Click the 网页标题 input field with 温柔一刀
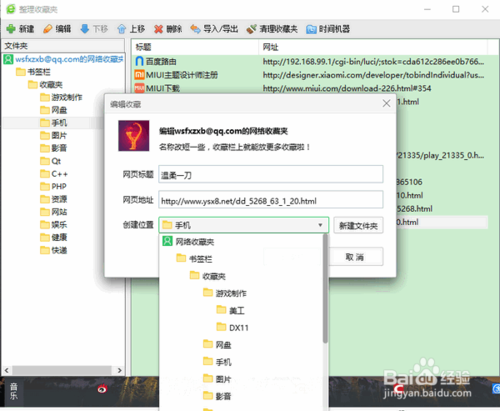The width and height of the screenshot is (500, 411). coord(271,174)
